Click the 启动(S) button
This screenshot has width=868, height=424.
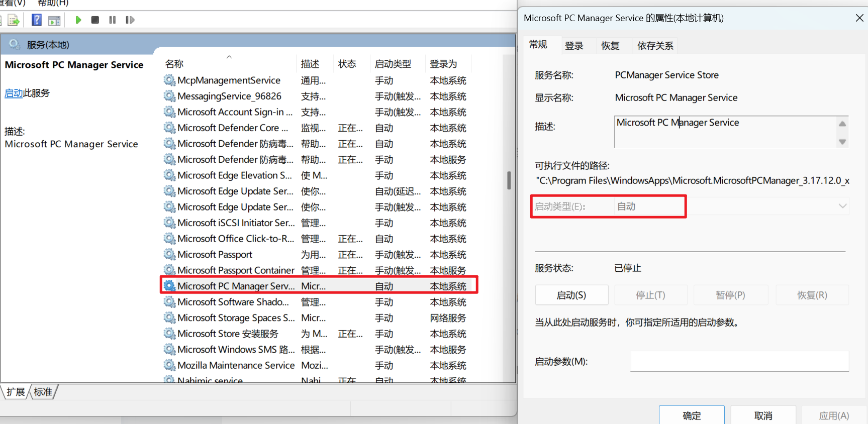[571, 295]
